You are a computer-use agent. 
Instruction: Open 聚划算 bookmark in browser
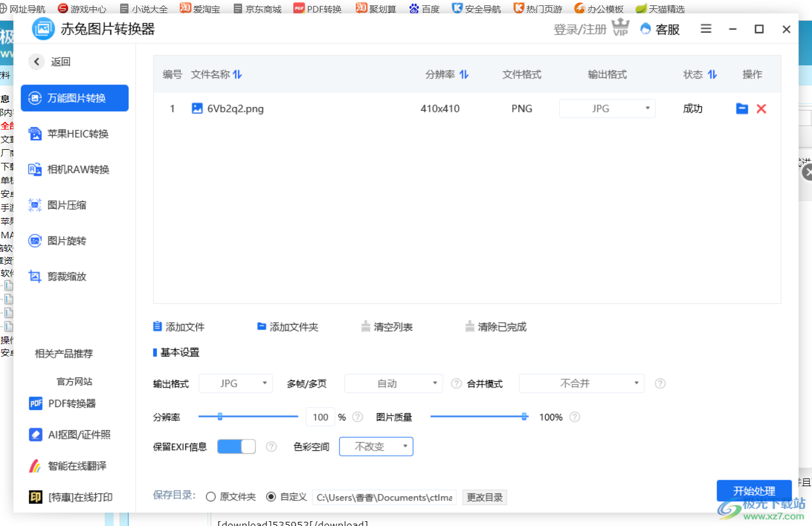pyautogui.click(x=376, y=8)
